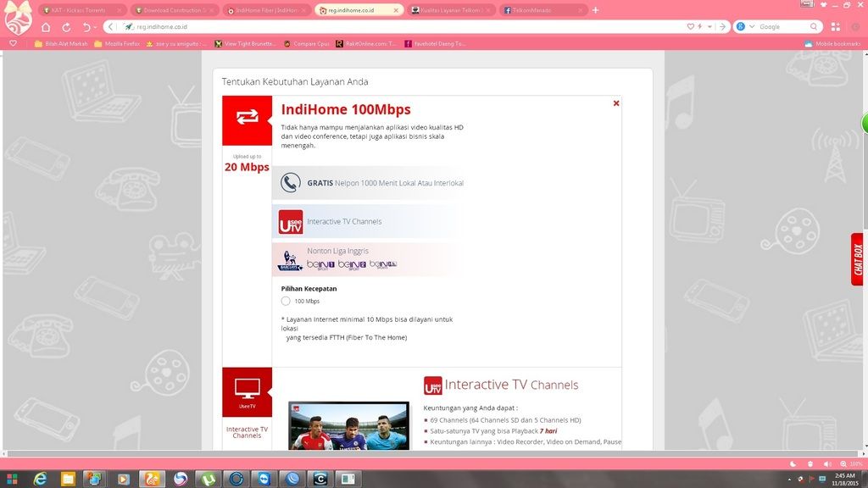Switch to Download Construction tab

click(174, 10)
